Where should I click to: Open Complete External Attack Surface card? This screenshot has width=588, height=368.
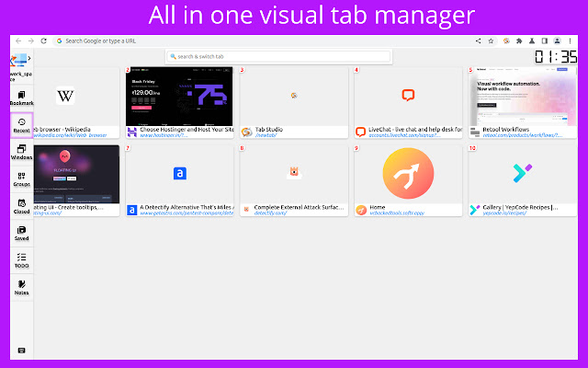click(x=294, y=180)
